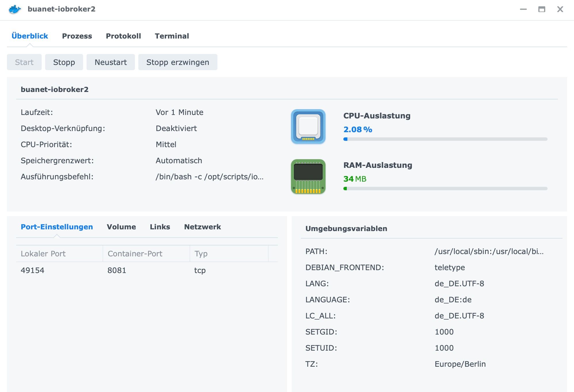Click the tcp type cell
574x392 pixels.
[200, 270]
